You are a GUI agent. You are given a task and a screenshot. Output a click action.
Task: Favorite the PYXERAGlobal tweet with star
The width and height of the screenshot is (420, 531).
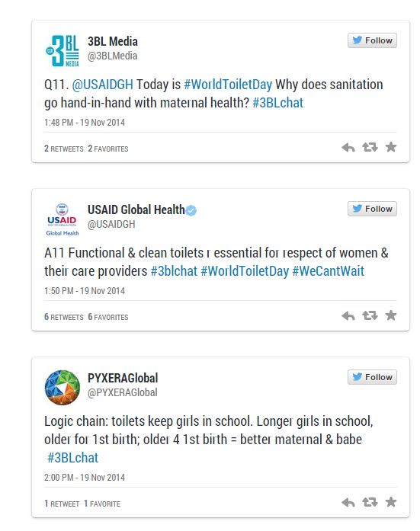tap(391, 502)
